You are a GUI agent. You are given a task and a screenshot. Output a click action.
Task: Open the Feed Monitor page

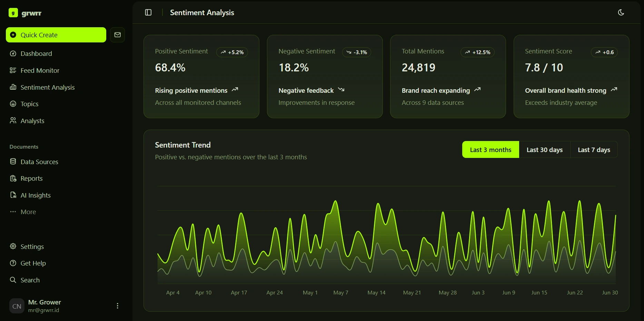pos(40,70)
